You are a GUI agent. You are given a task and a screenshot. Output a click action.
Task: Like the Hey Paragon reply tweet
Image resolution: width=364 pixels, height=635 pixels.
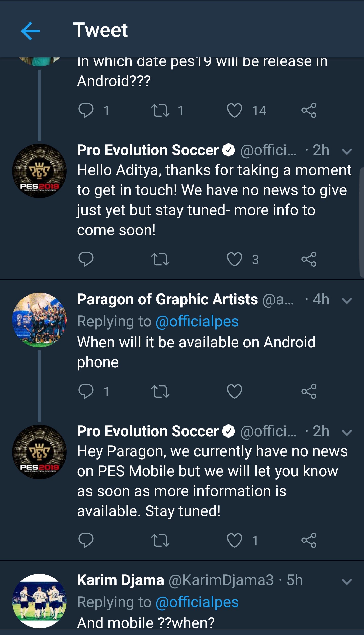click(x=235, y=540)
